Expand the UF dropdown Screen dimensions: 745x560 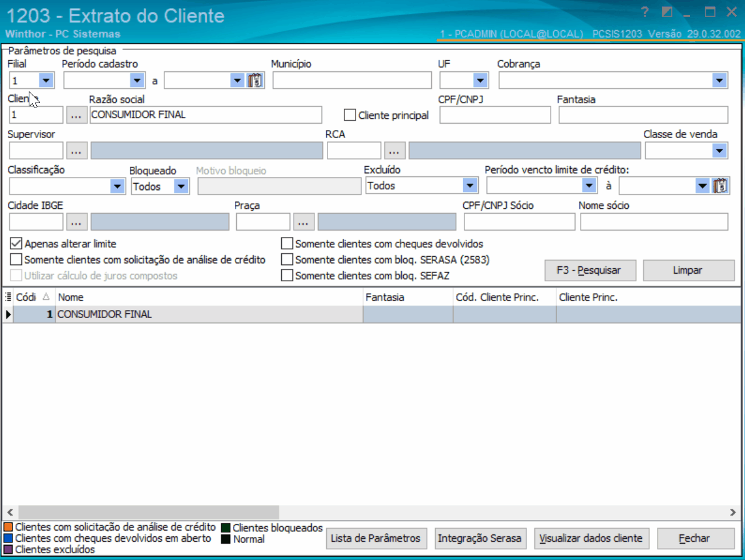click(x=481, y=80)
